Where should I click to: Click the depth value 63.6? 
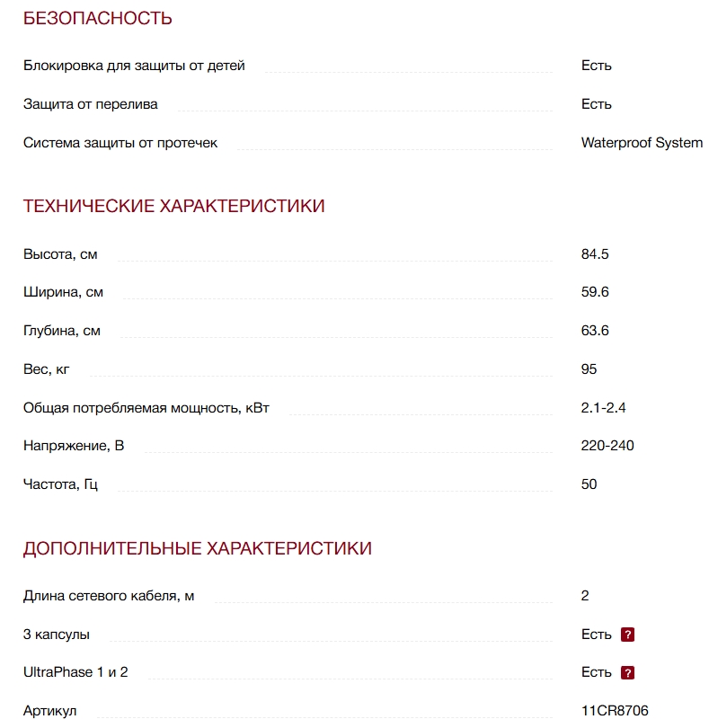tap(595, 331)
